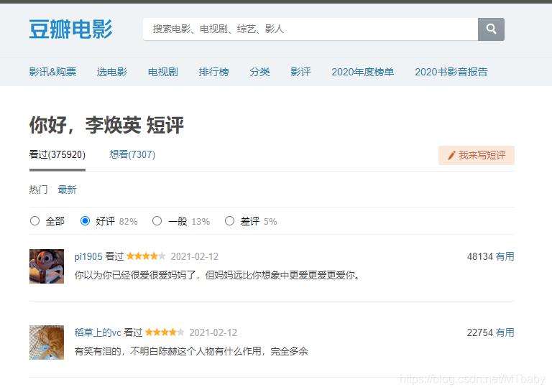Open the pi1905 username link
Viewport: 552px width, 392px height.
pos(88,256)
